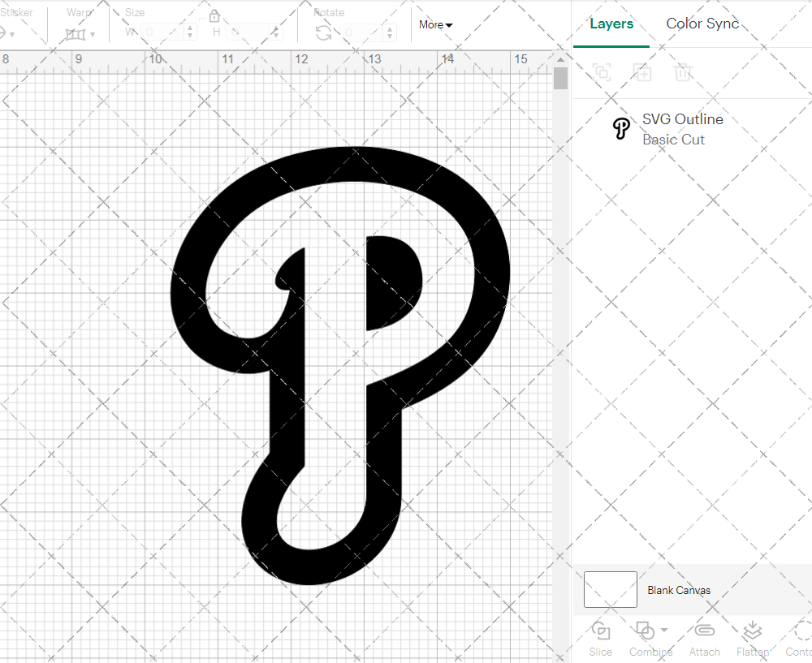
Task: Click the duplicate layer icon
Action: click(642, 72)
